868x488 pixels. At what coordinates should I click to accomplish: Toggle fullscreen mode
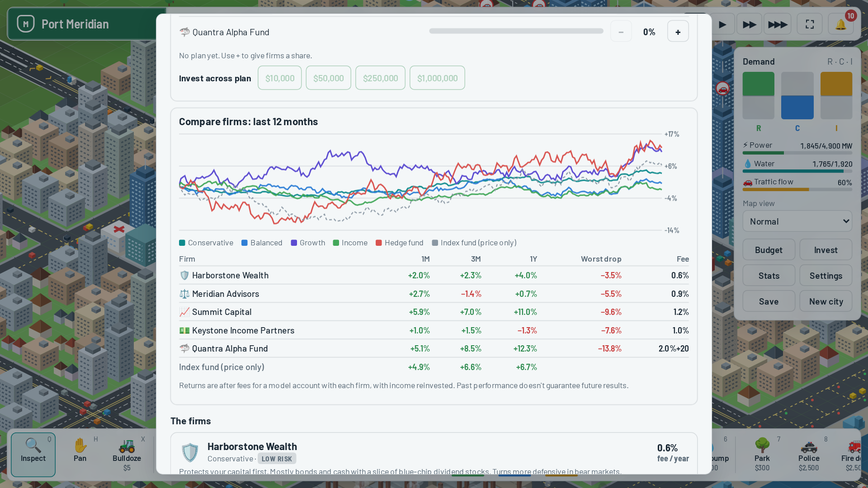810,24
